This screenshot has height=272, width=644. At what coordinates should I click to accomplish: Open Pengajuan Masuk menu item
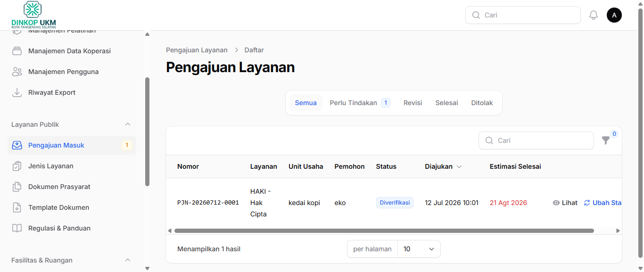click(72, 145)
